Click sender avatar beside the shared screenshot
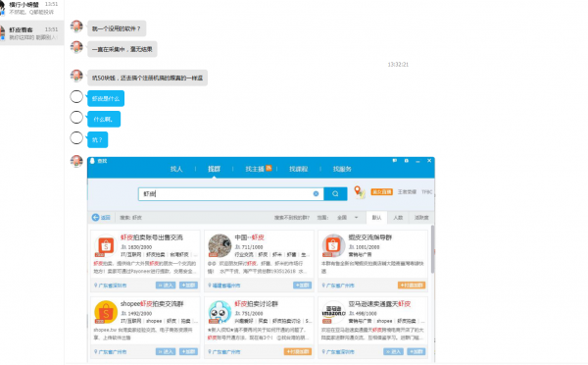The width and height of the screenshot is (588, 365). [x=76, y=161]
